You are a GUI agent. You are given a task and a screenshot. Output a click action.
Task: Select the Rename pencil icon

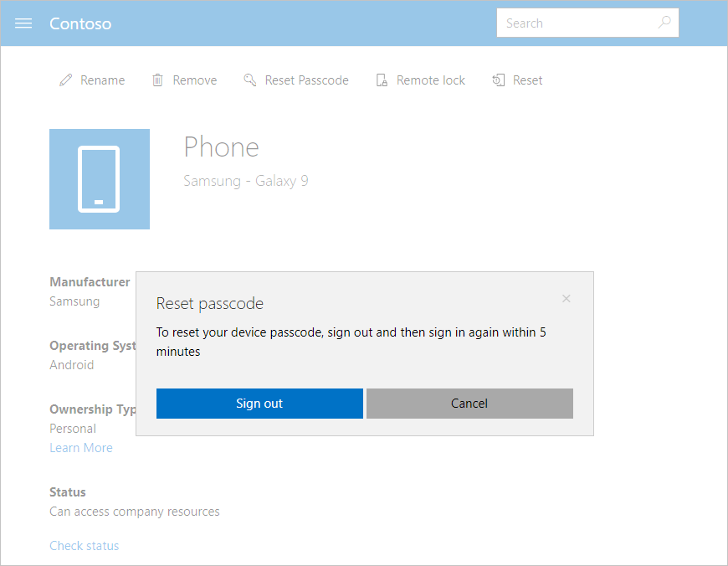65,80
